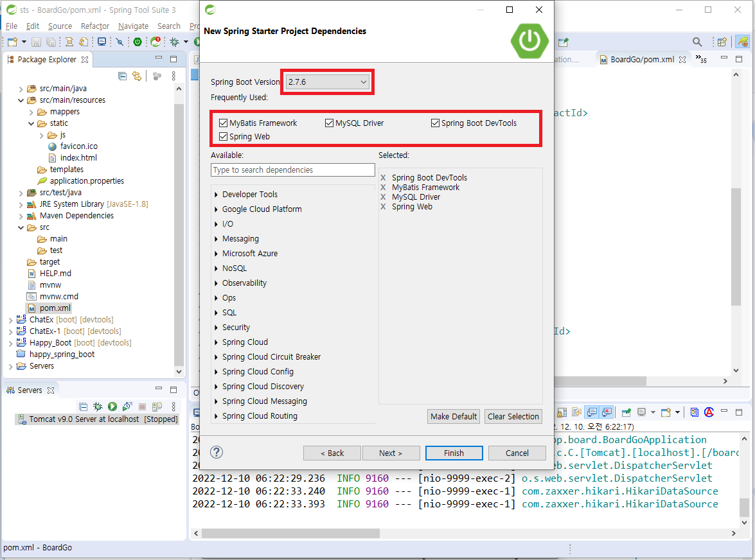Open Package Explorer view menu dots
Image resolution: width=755 pixels, height=560 pixels.
(x=174, y=76)
